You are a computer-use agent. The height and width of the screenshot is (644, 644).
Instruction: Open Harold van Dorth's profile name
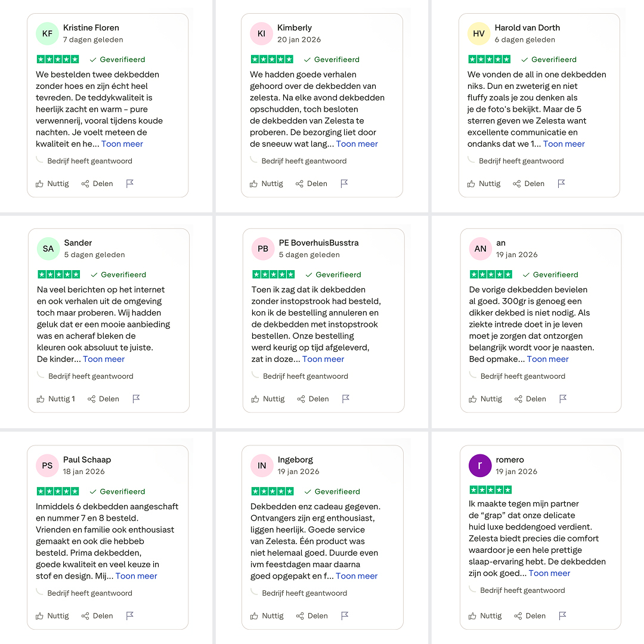(527, 27)
